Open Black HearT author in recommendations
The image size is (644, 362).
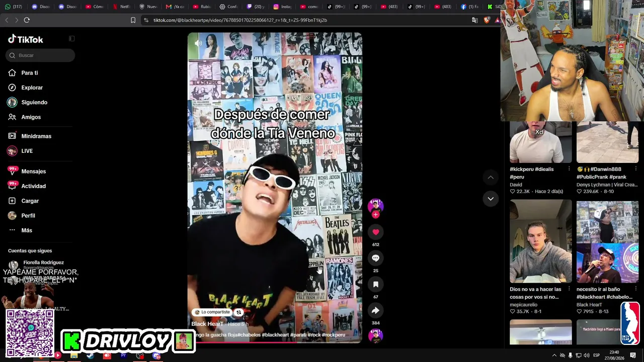(589, 305)
